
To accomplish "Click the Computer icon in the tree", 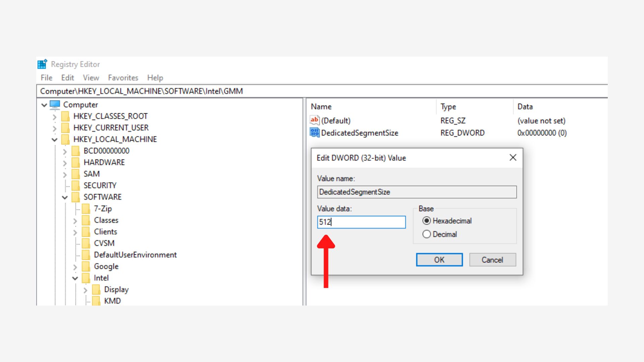I will (x=55, y=105).
